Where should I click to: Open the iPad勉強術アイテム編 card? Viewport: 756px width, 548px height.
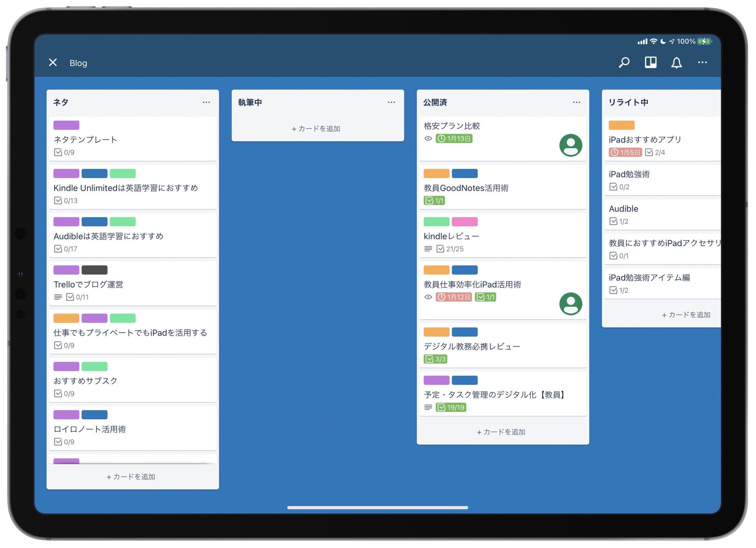663,284
